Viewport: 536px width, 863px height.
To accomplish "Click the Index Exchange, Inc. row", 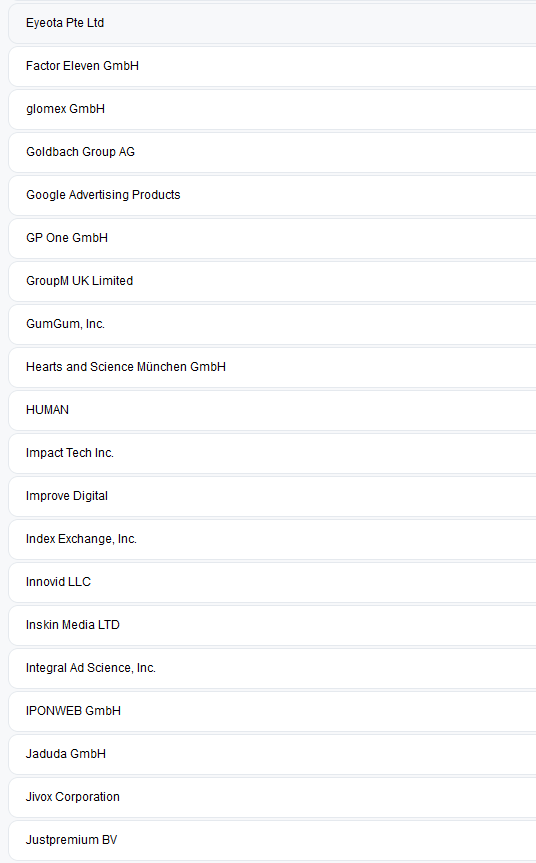I will point(272,539).
